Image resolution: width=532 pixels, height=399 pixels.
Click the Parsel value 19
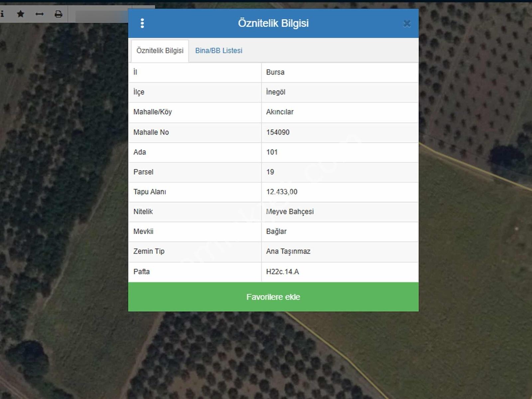click(x=270, y=172)
